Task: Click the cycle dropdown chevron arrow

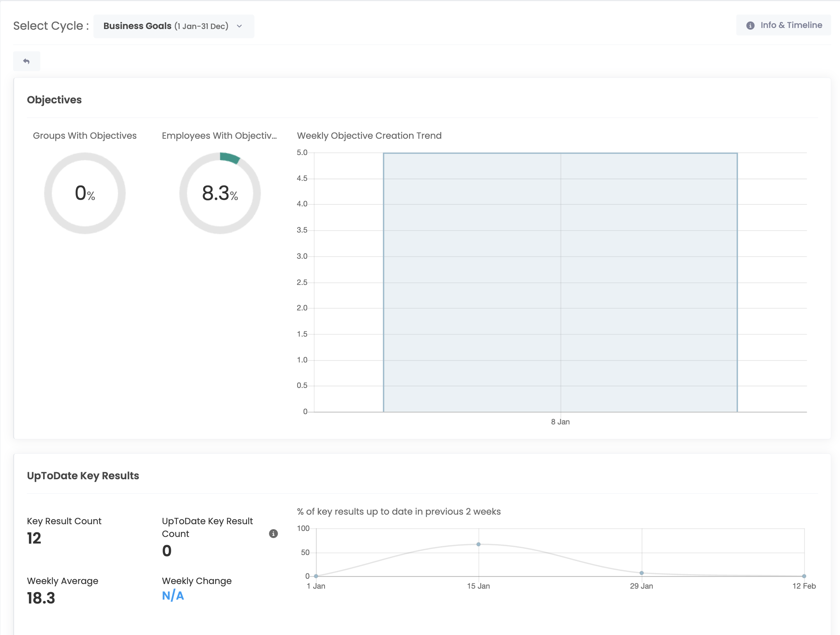Action: (239, 26)
